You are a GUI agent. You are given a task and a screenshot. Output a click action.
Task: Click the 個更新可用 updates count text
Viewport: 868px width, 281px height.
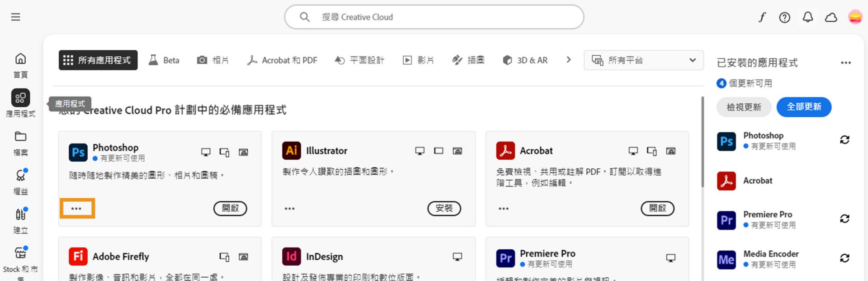pos(750,83)
